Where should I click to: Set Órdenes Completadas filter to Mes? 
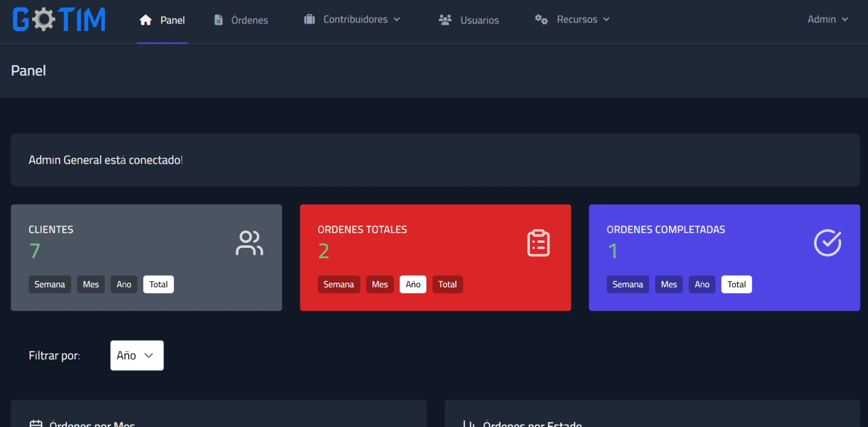pos(669,284)
